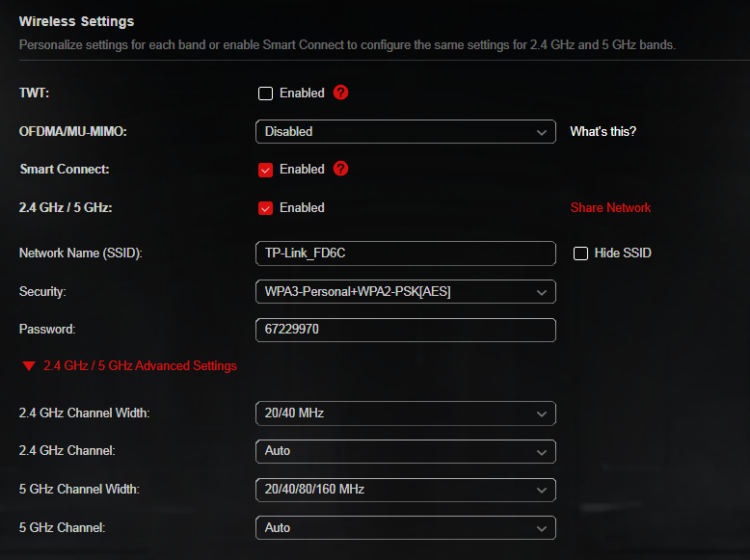
Task: Toggle the 2.4 GHz / 5 GHz Enabled checkbox
Action: 265,208
